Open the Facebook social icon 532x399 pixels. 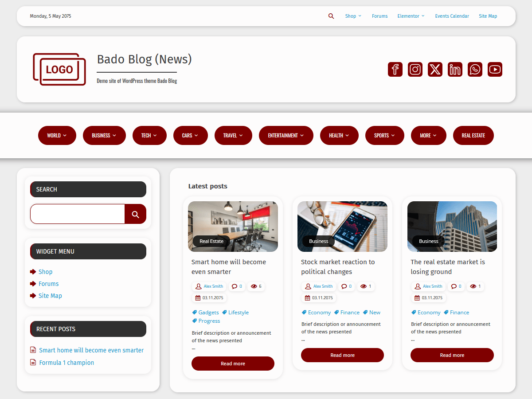(x=395, y=70)
